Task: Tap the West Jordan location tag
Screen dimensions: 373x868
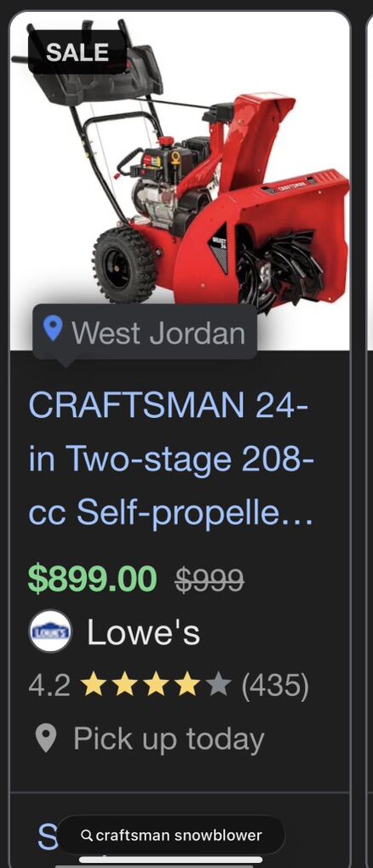Action: coord(145,332)
